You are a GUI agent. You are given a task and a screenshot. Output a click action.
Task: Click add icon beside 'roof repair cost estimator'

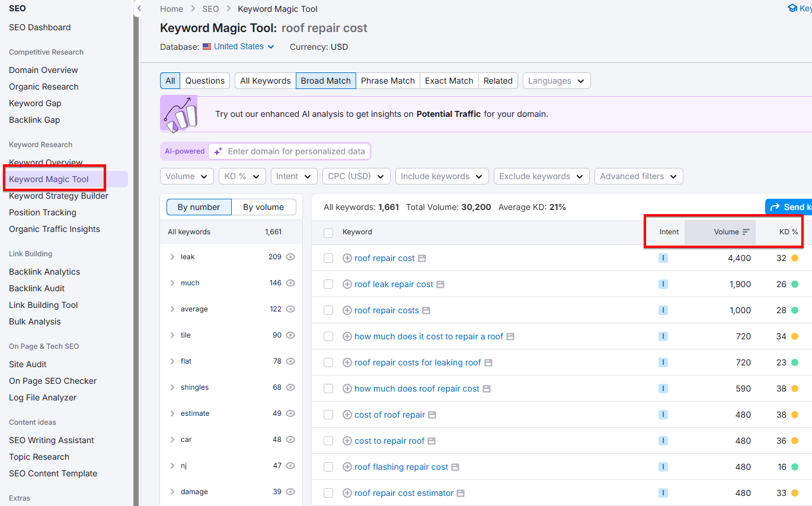(x=347, y=493)
